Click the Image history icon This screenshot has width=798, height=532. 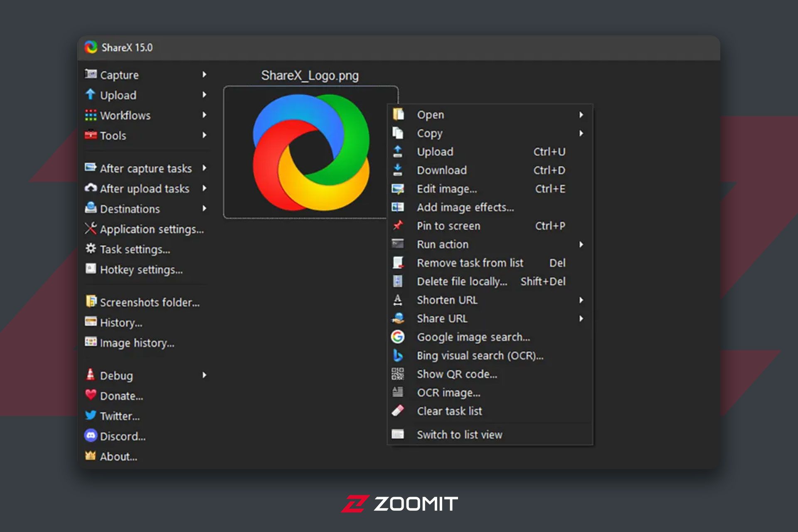pyautogui.click(x=91, y=342)
